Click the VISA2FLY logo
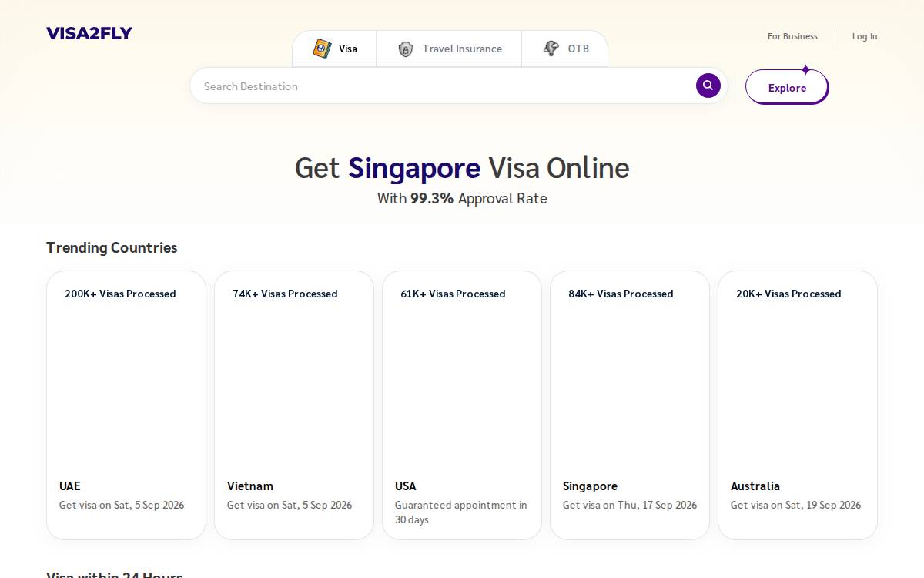The width and height of the screenshot is (924, 578). point(89,33)
